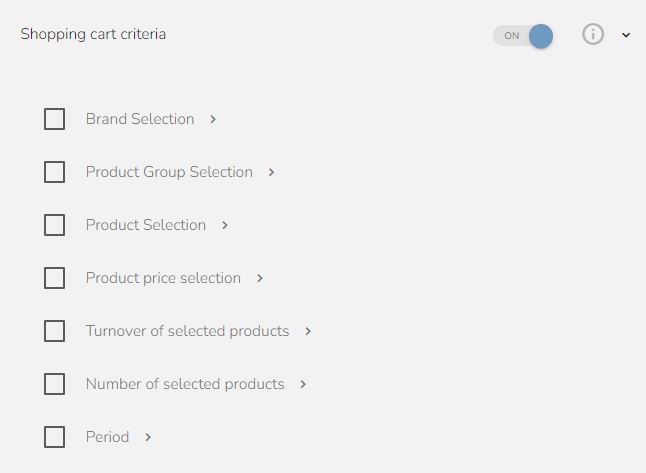Enable Number of selected products checkbox
This screenshot has width=646, height=473.
(x=55, y=384)
